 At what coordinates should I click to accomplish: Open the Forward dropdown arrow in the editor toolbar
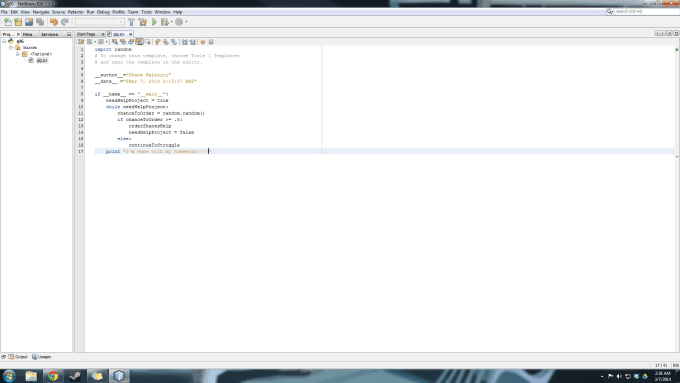[107, 42]
